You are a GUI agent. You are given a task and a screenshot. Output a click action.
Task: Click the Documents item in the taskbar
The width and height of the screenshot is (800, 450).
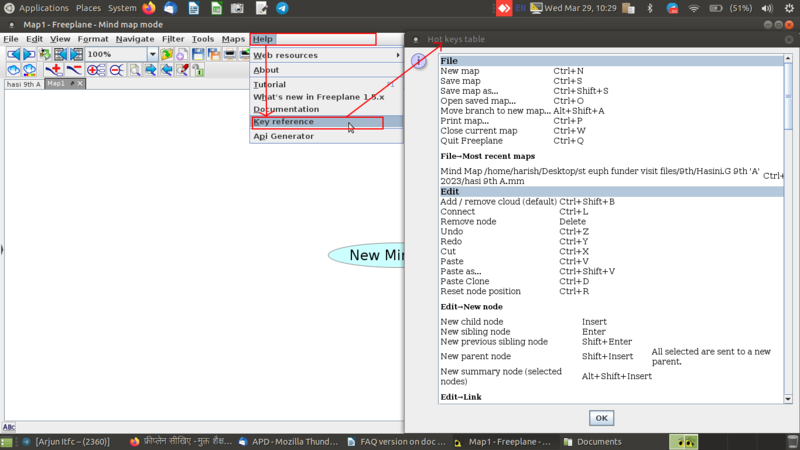point(593,442)
